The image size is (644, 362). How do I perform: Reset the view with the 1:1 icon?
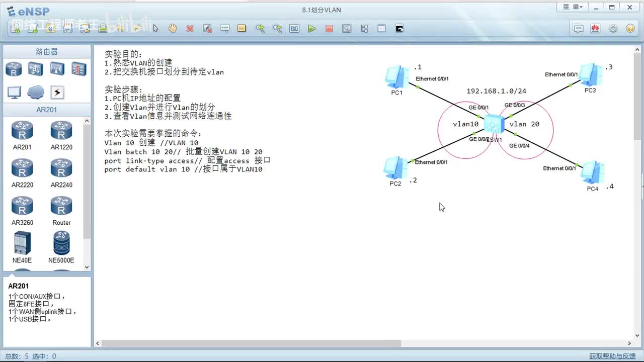click(x=294, y=29)
